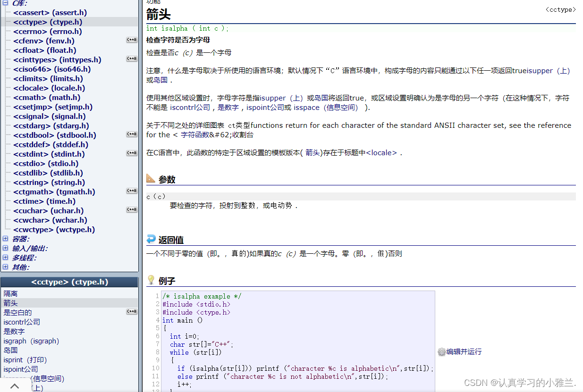
Task: Expand the 容器 tree section
Action: click(x=5, y=239)
